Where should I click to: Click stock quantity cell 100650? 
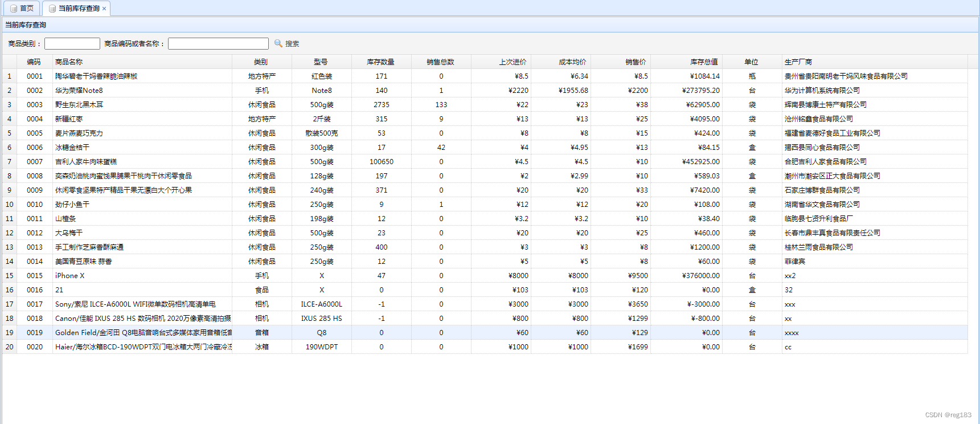[382, 161]
